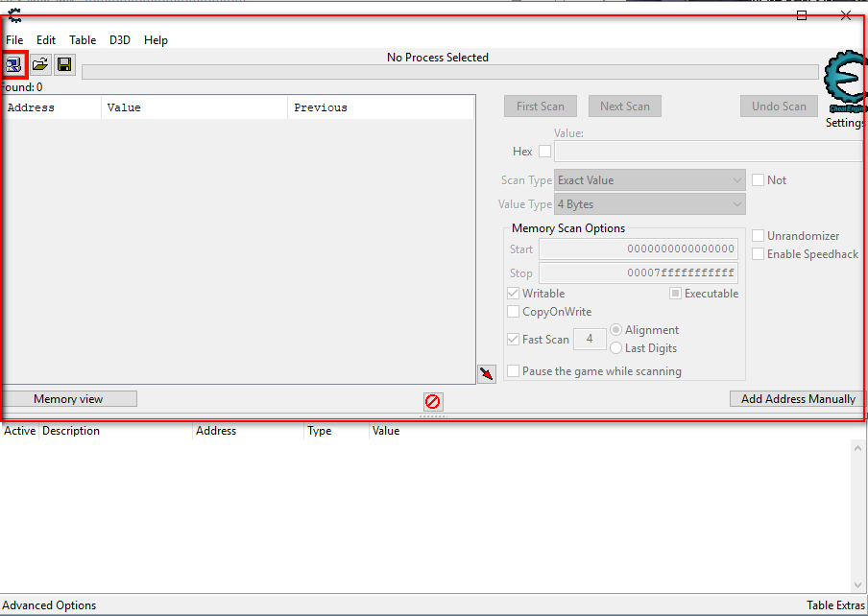Click the maximize window icon
Image resolution: width=868 pixels, height=616 pixels.
tap(802, 15)
